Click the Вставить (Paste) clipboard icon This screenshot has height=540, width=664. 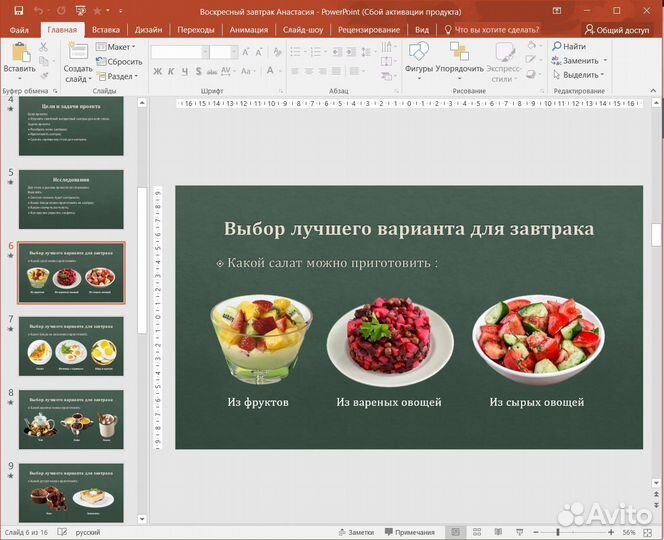[x=19, y=53]
